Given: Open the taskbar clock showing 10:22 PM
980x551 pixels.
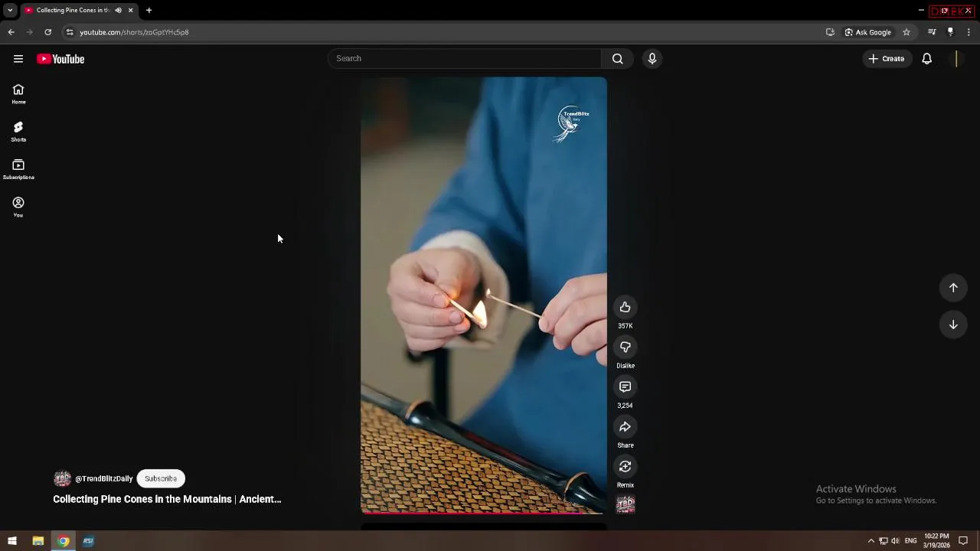Looking at the screenshot, I should click(936, 541).
